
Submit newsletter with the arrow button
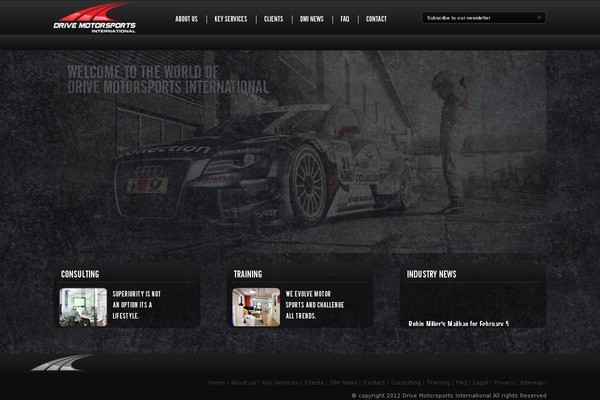click(x=539, y=18)
